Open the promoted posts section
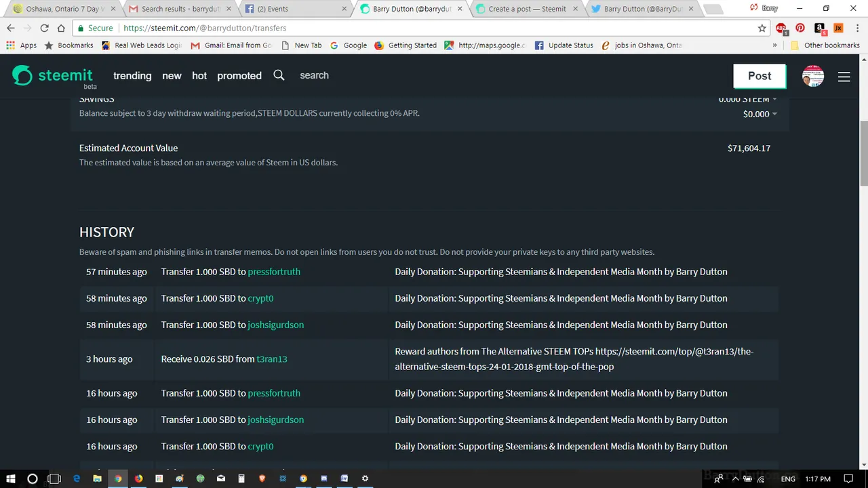The image size is (868, 488). (239, 75)
